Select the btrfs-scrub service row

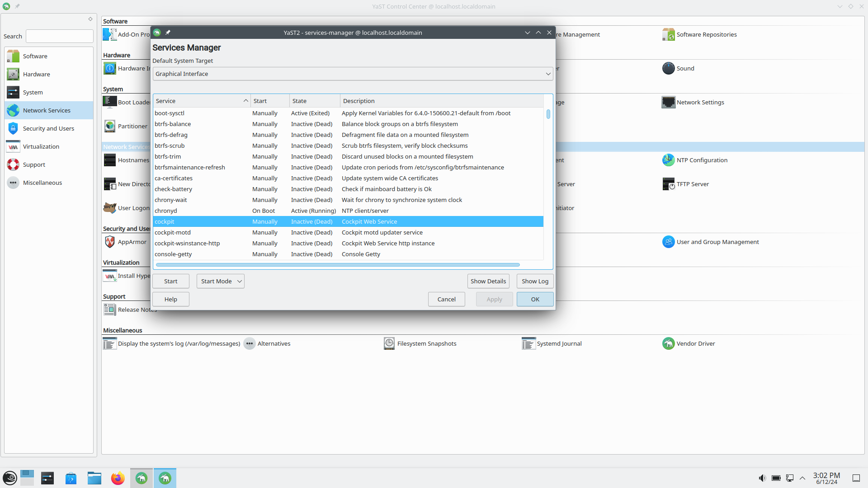tap(348, 145)
